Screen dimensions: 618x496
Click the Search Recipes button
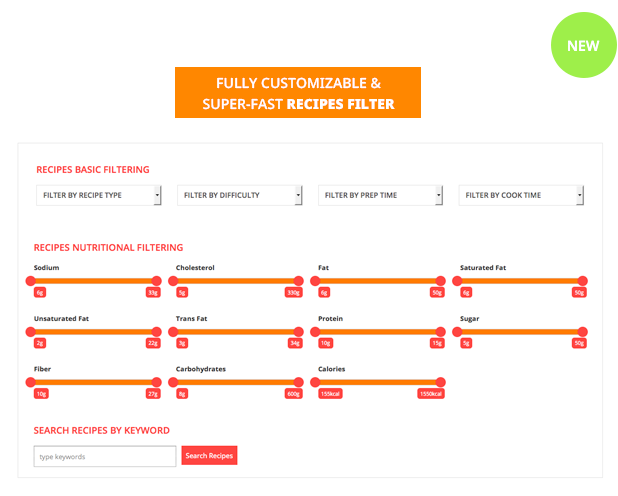pos(209,456)
